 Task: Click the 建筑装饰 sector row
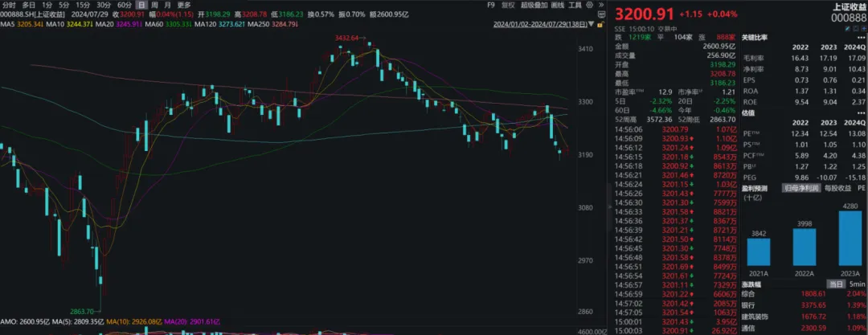coord(805,316)
